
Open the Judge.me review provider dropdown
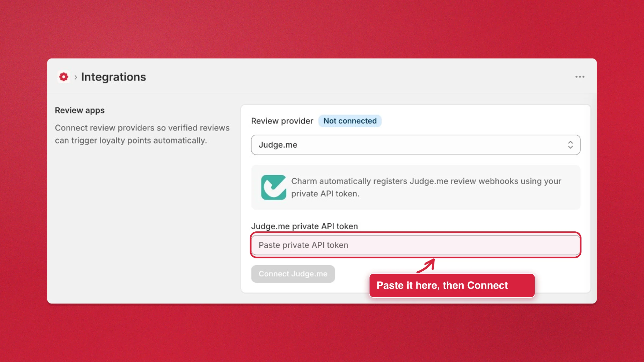pos(416,145)
